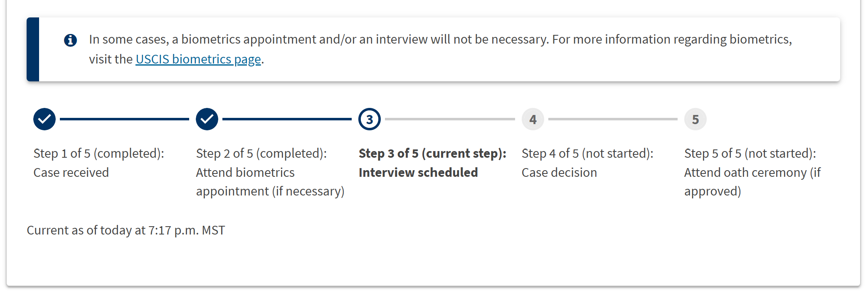Viewport: 868px width, 298px height.
Task: Click the step 1 completed checkmark circle
Action: [x=44, y=119]
